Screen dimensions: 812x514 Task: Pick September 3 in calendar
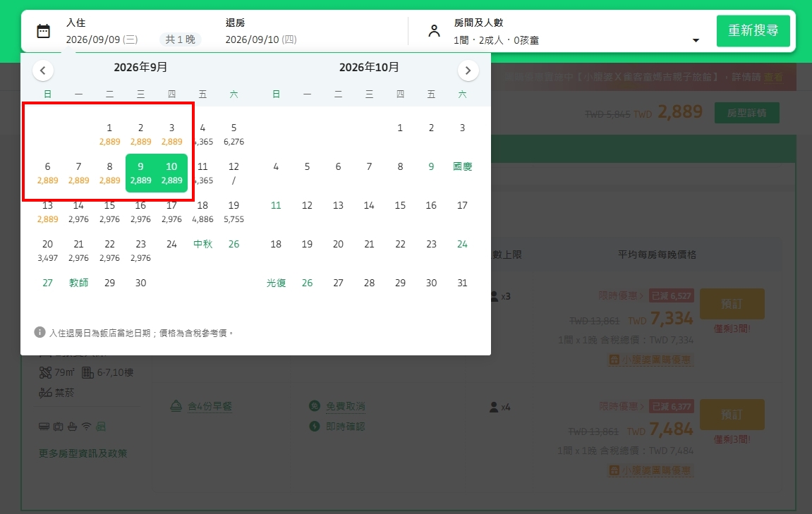point(171,134)
